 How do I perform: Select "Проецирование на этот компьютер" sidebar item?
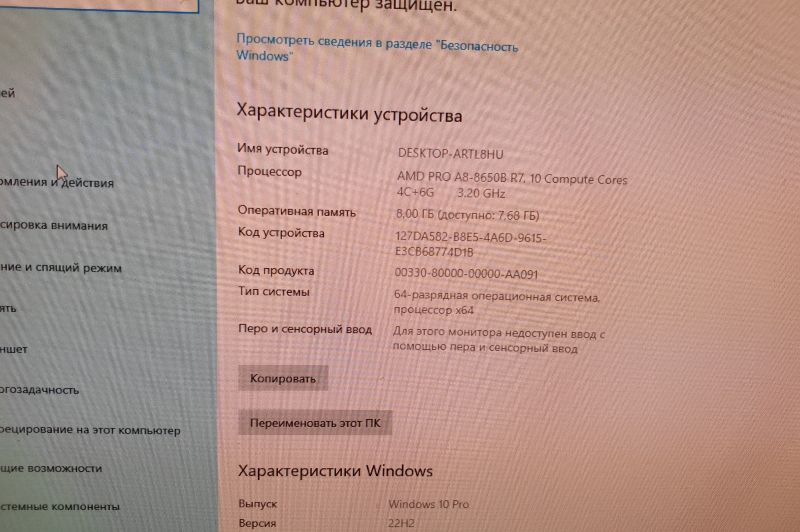point(90,430)
